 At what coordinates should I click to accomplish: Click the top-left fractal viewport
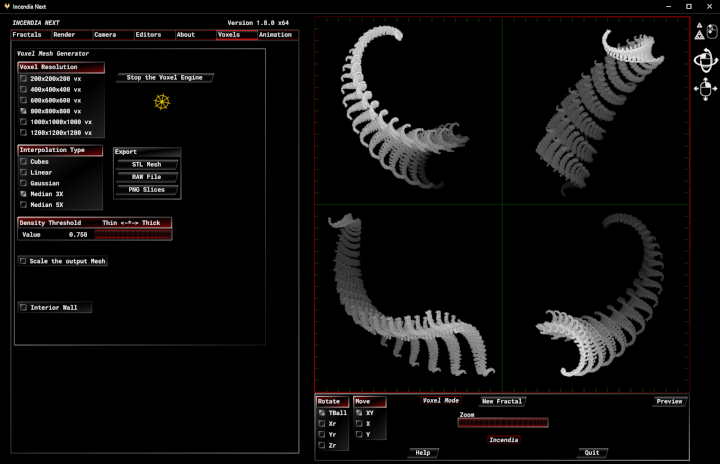click(x=408, y=112)
